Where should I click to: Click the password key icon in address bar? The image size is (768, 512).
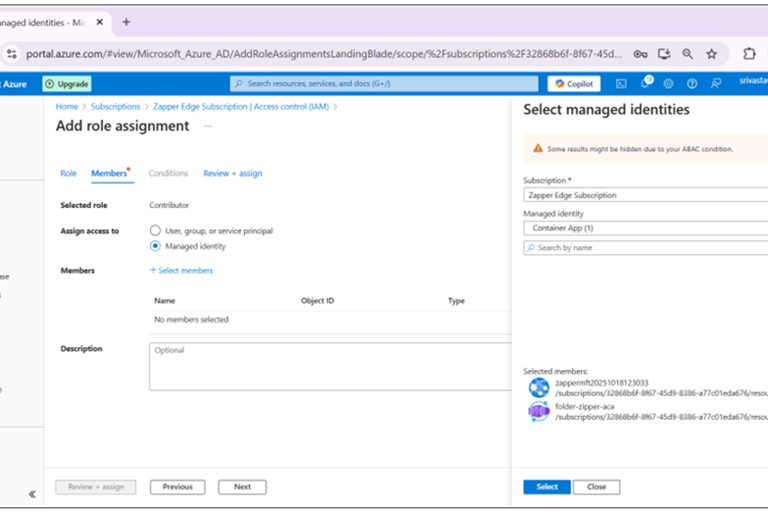point(640,54)
